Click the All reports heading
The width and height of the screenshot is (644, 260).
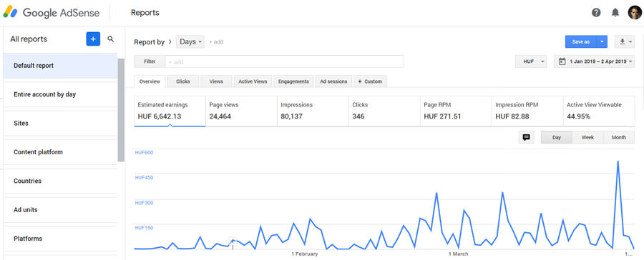(29, 39)
